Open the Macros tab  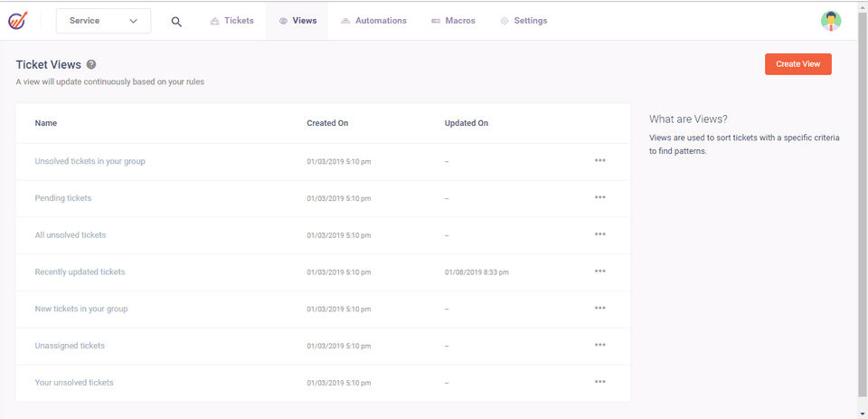(453, 21)
